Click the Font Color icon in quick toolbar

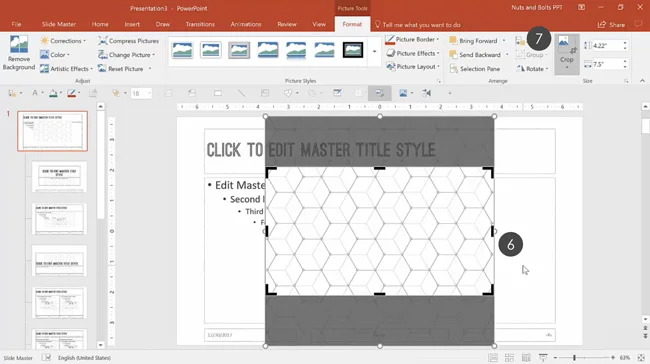pyautogui.click(x=35, y=93)
